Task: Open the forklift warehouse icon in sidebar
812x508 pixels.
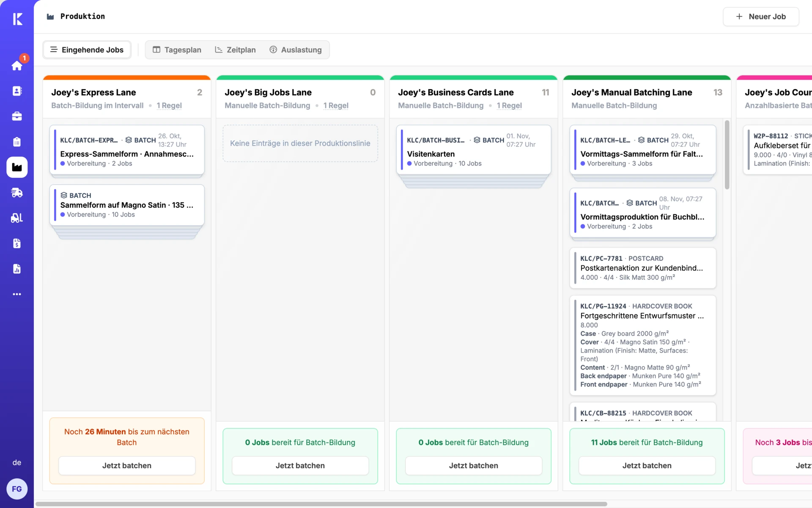Action: click(17, 218)
